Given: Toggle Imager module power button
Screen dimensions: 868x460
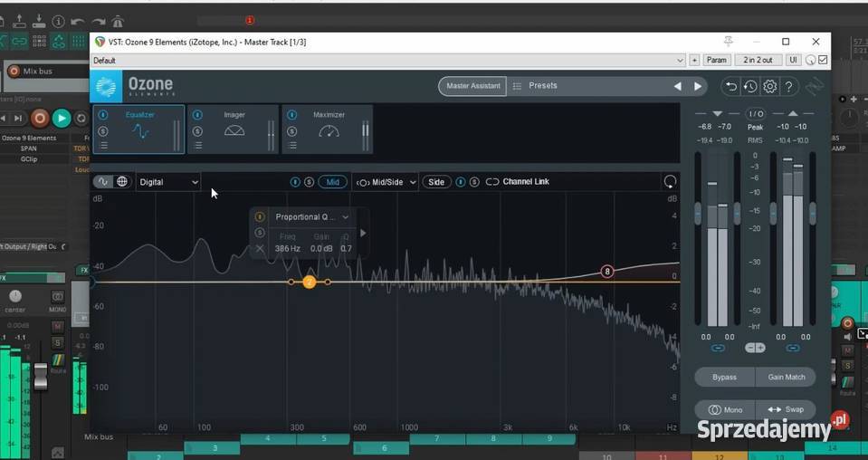Looking at the screenshot, I should pyautogui.click(x=197, y=115).
